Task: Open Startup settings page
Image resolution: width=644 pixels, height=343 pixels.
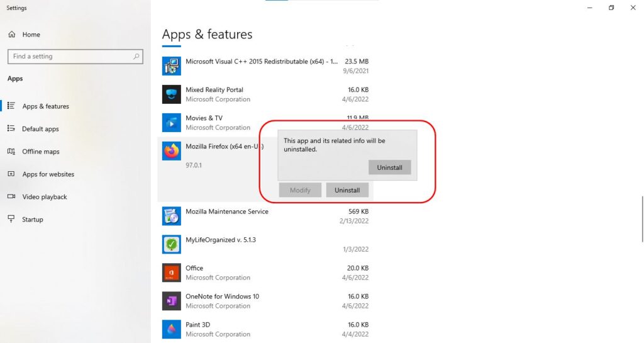Action: coord(33,219)
